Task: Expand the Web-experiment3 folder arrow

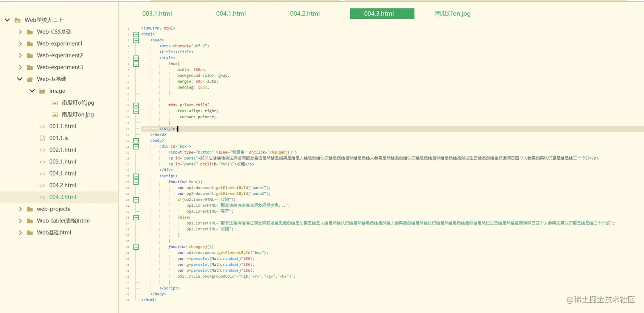Action: [x=20, y=67]
